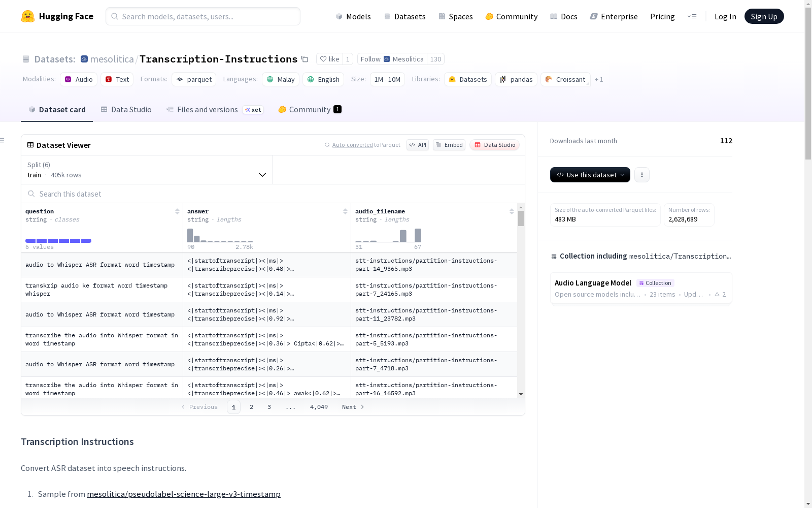Select the Datasets library tag
812x508 pixels.
coord(468,79)
